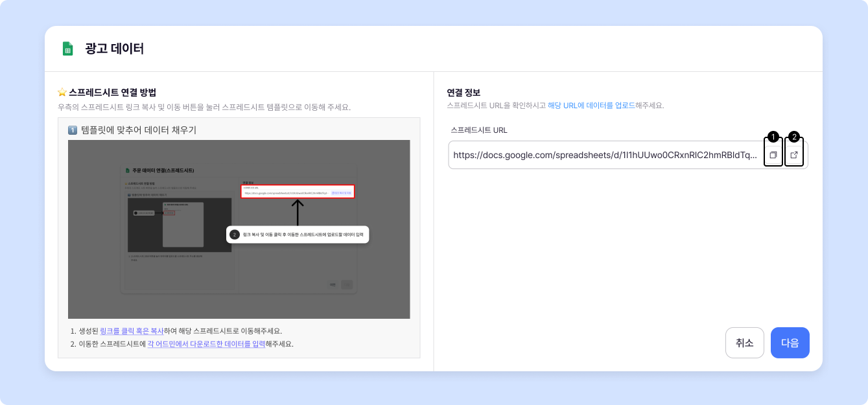Click the copy URL icon
The width and height of the screenshot is (868, 405).
pyautogui.click(x=773, y=156)
